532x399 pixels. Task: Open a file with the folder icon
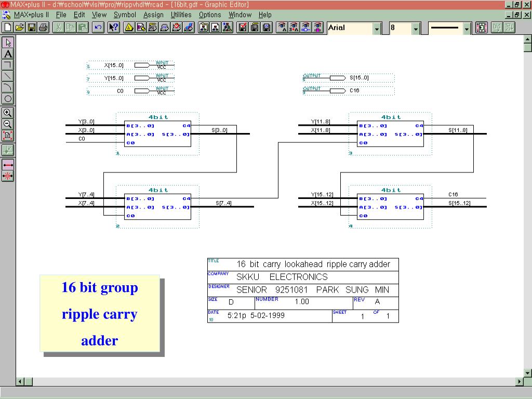pos(19,28)
